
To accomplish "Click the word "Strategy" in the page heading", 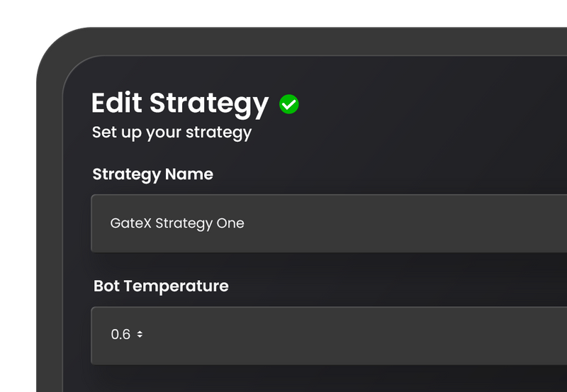I will tap(209, 103).
